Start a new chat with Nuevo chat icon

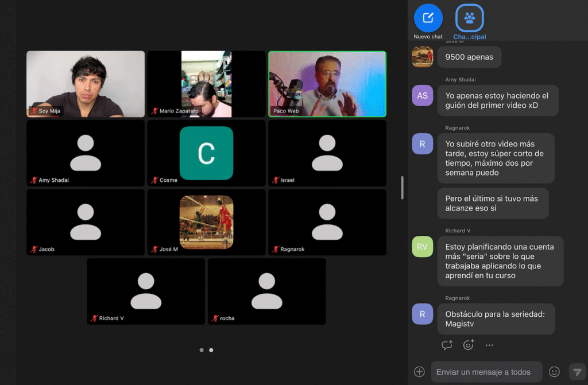pos(428,18)
